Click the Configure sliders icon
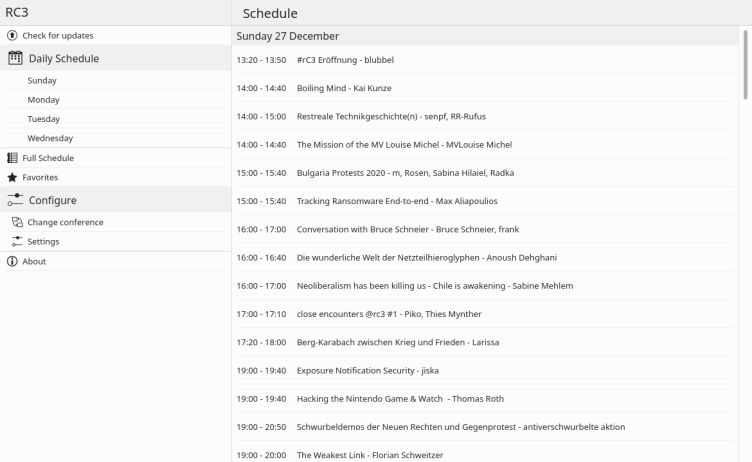Screen dimensions: 752x462 (15, 200)
